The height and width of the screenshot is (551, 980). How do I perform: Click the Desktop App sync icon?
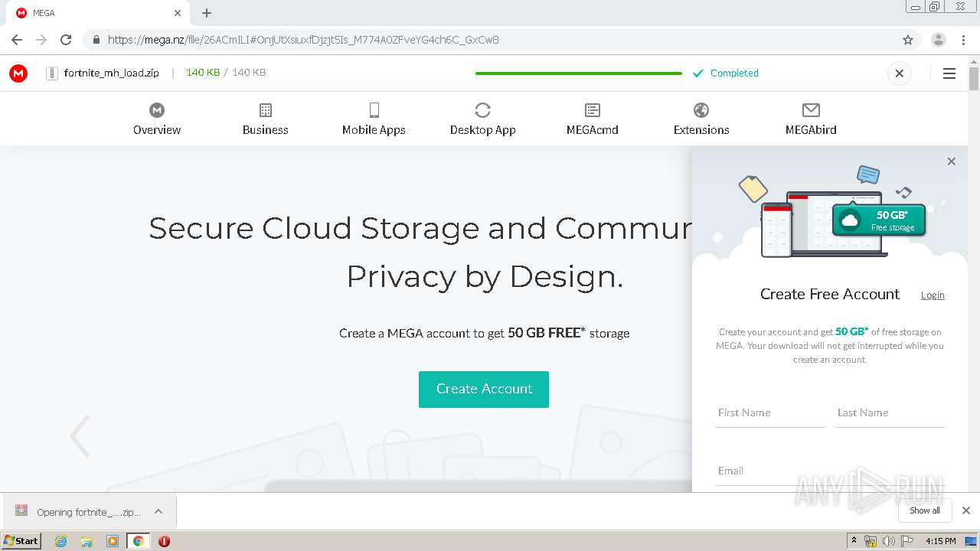(x=482, y=110)
